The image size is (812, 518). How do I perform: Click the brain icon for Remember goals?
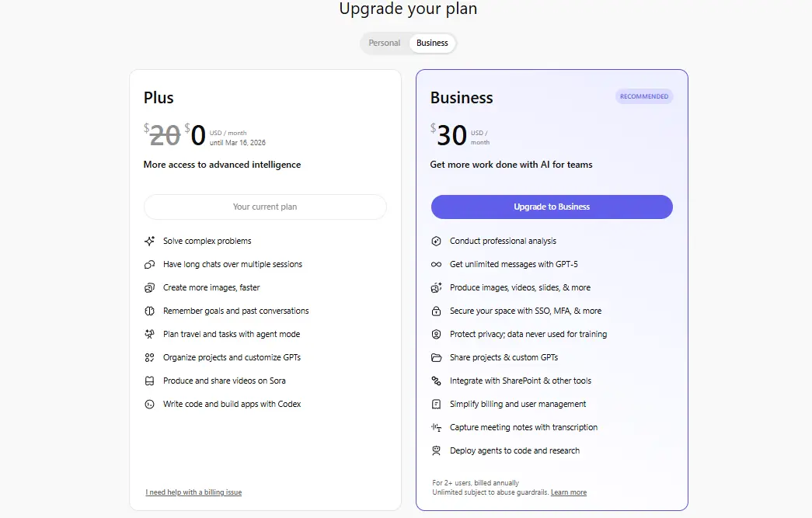150,311
